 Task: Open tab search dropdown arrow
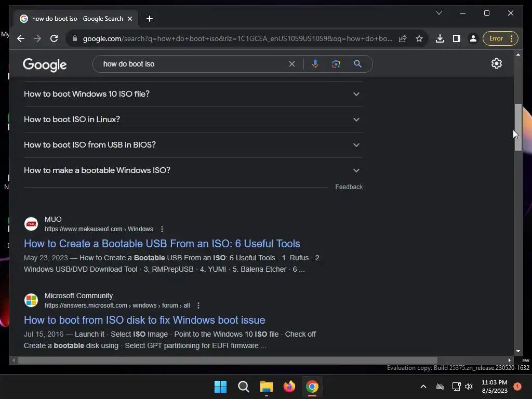click(x=438, y=13)
